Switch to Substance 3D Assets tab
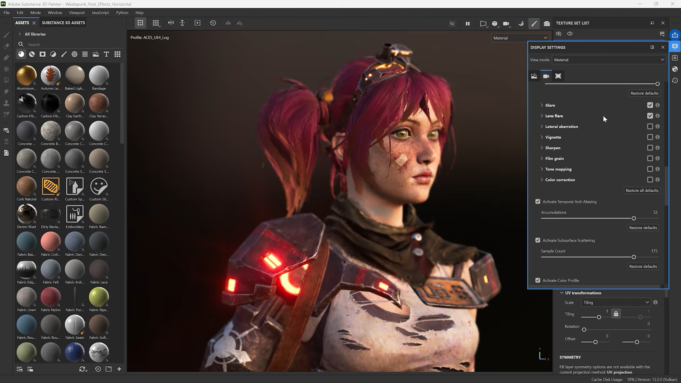 (63, 23)
